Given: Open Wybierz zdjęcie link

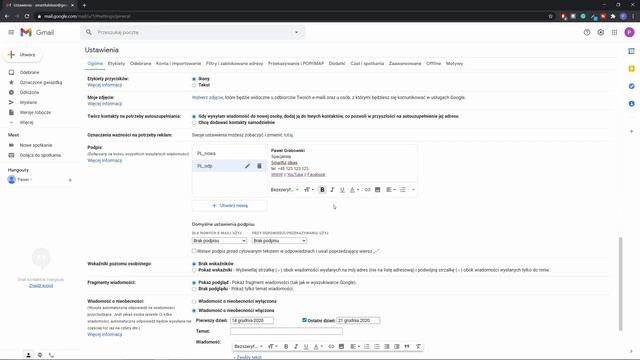Looking at the screenshot, I should click(207, 98).
